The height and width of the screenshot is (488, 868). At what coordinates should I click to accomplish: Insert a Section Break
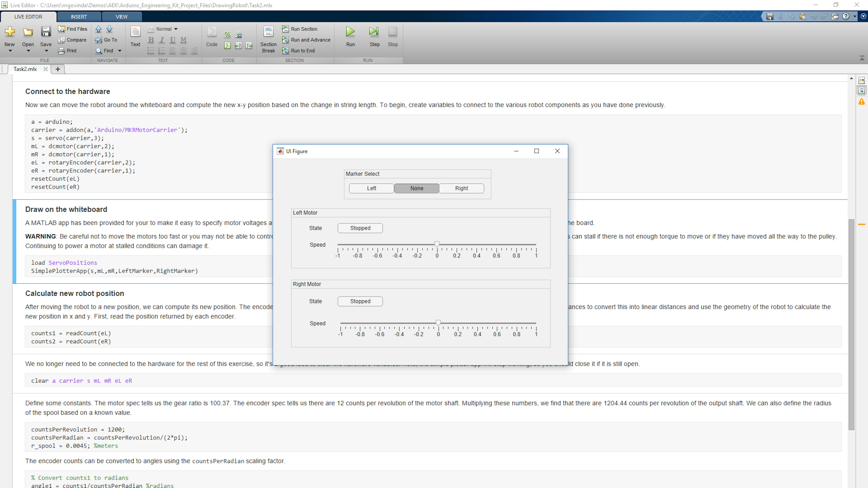coord(268,40)
